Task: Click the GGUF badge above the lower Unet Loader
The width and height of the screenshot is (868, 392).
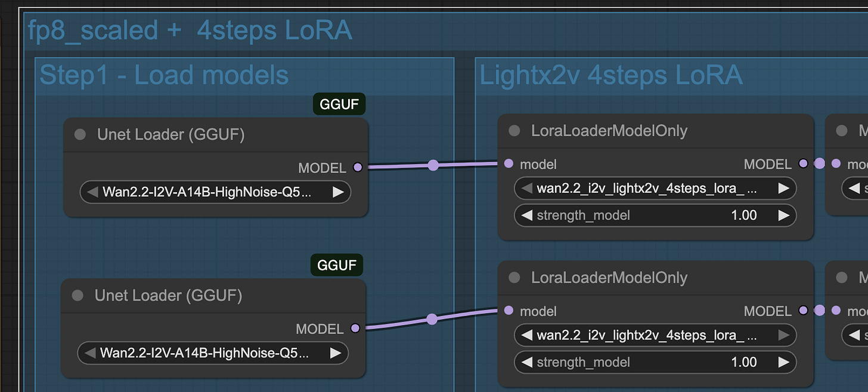Action: (337, 265)
